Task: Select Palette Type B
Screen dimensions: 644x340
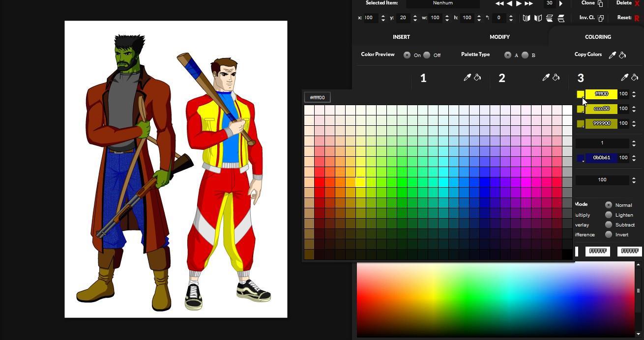Action: (525, 55)
